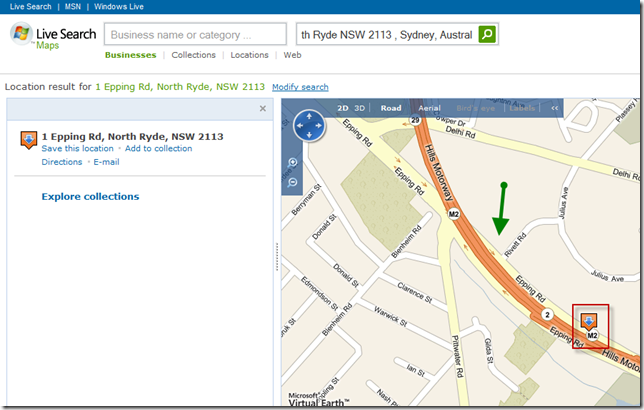644x410 pixels.
Task: Collapse the map toolbar with double chevron
Action: [x=555, y=108]
